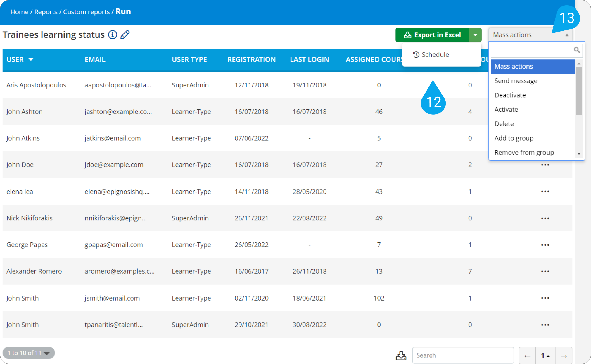Click user George Papas
Viewport: 591px width, 364px height.
(27, 245)
